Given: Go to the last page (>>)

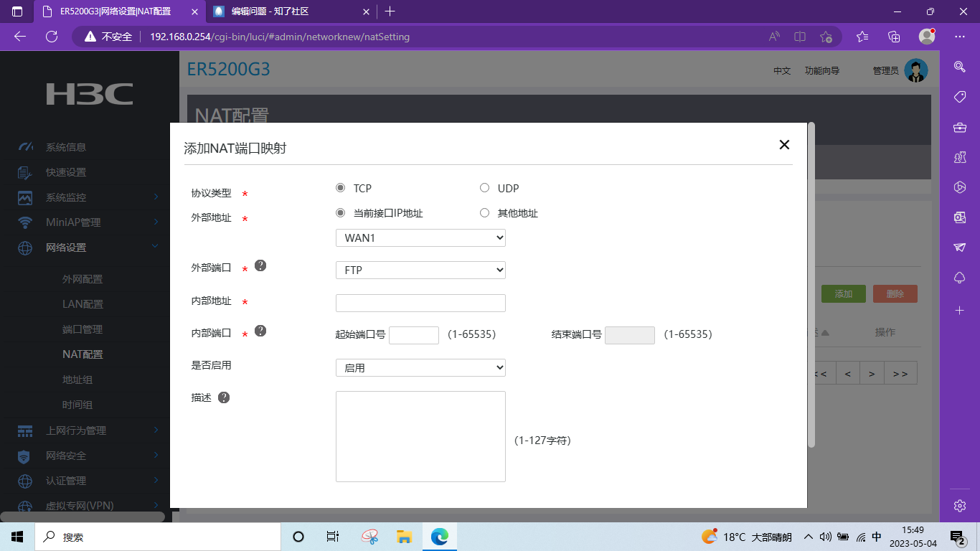Looking at the screenshot, I should coord(900,373).
